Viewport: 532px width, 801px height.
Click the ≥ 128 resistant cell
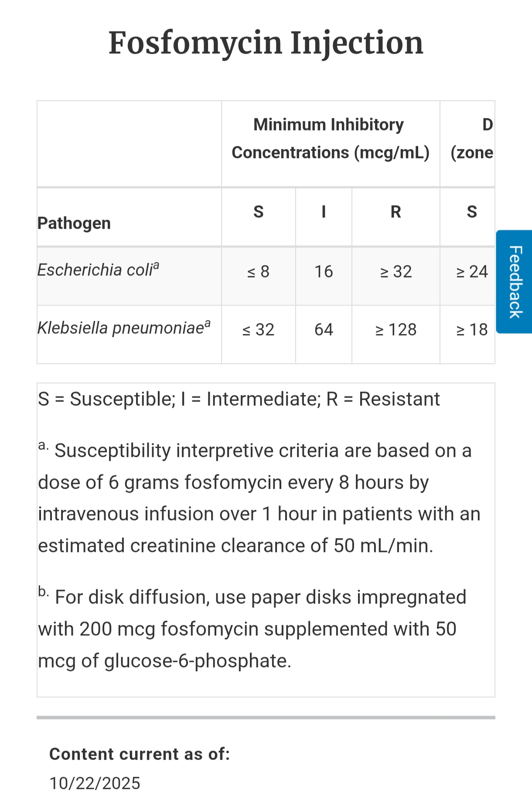[396, 330]
